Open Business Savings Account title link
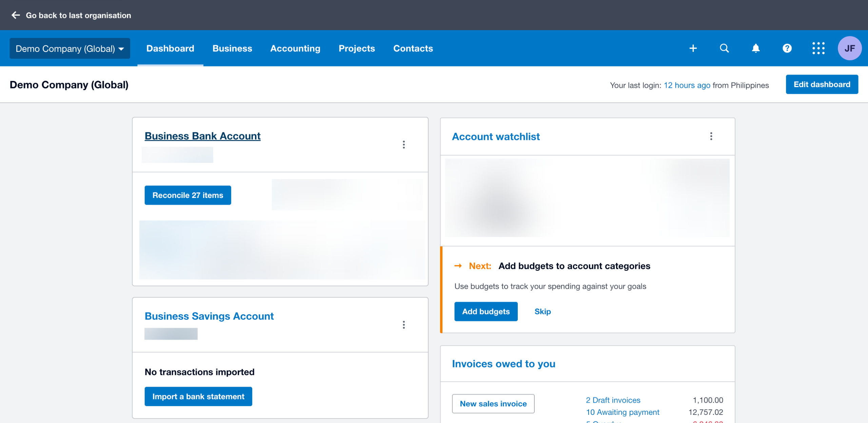The image size is (868, 423). click(x=209, y=316)
